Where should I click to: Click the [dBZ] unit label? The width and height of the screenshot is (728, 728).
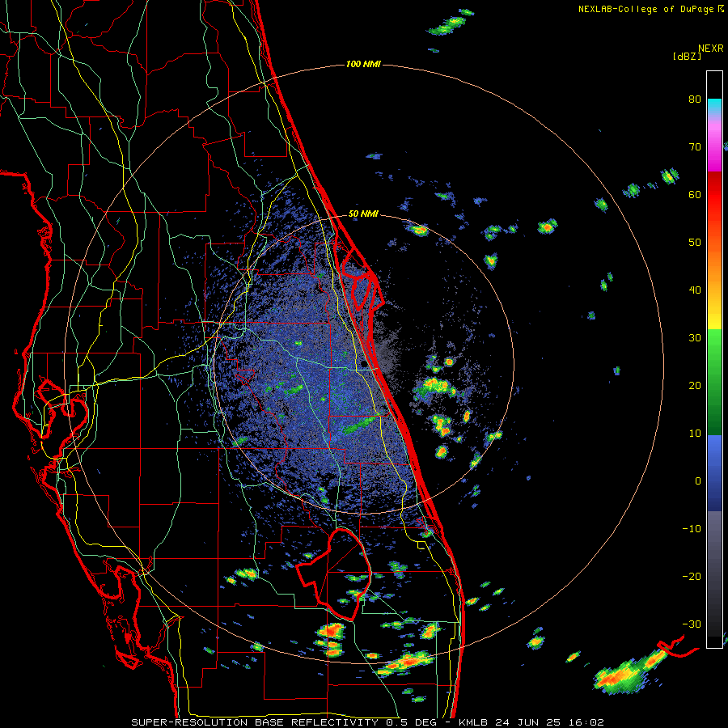[x=687, y=57]
